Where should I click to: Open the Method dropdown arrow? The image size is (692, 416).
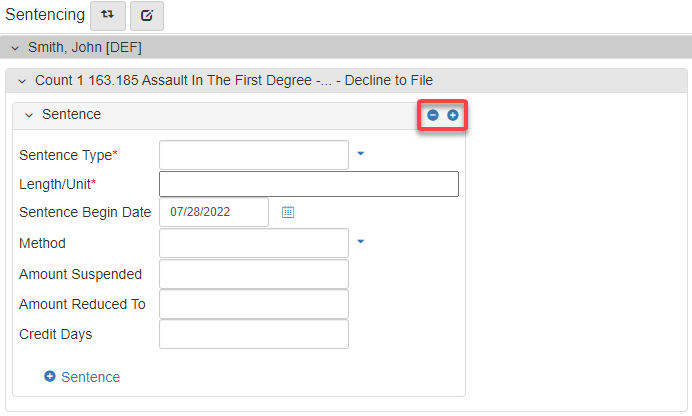click(361, 241)
